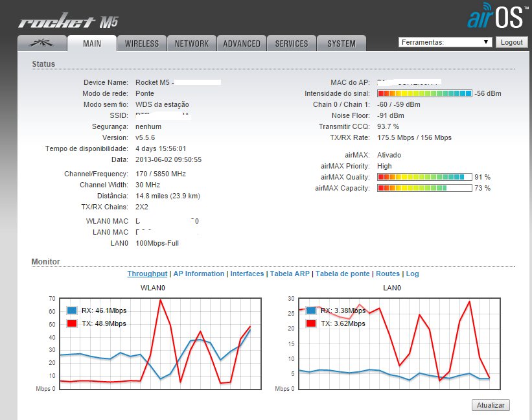Viewport: 532px width, 420px height.
Task: Click the 14.8 miles distance value
Action: (x=168, y=196)
